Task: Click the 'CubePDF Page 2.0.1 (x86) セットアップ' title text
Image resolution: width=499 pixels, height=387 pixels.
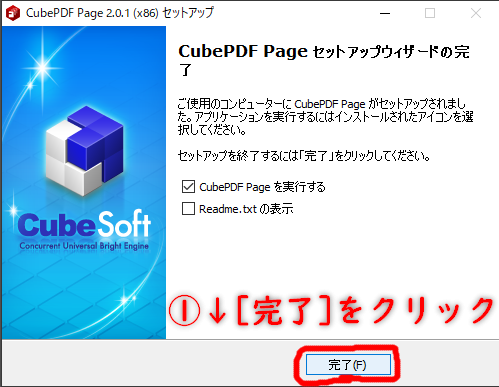Action: (120, 13)
